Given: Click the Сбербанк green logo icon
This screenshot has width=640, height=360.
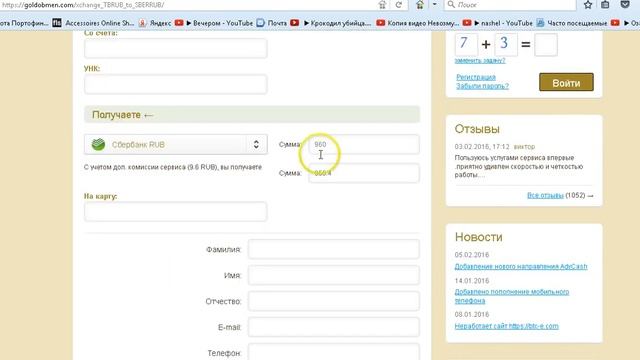Looking at the screenshot, I should click(98, 144).
